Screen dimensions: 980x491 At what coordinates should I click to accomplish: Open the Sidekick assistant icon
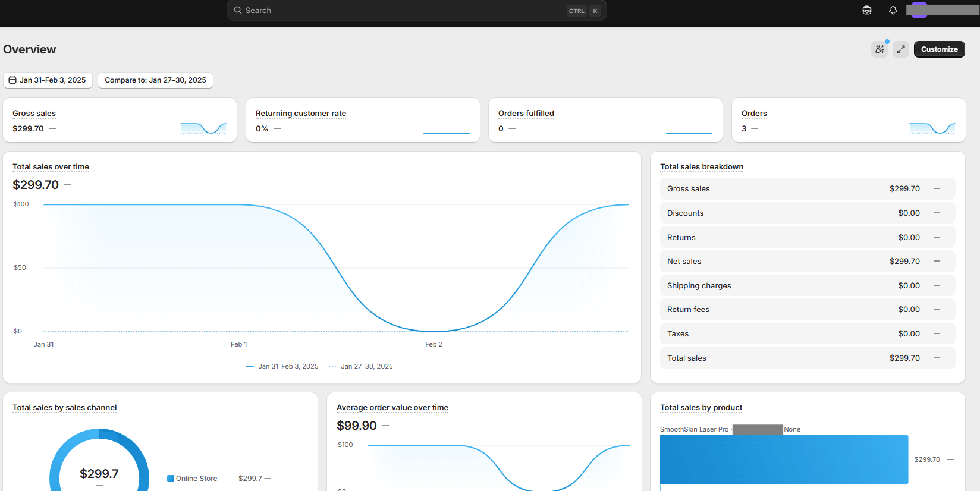(x=867, y=11)
